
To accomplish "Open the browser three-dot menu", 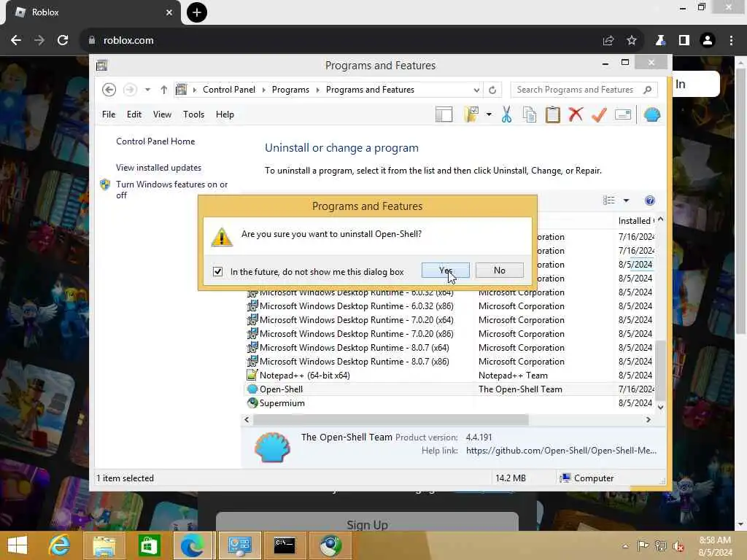I will pyautogui.click(x=731, y=41).
